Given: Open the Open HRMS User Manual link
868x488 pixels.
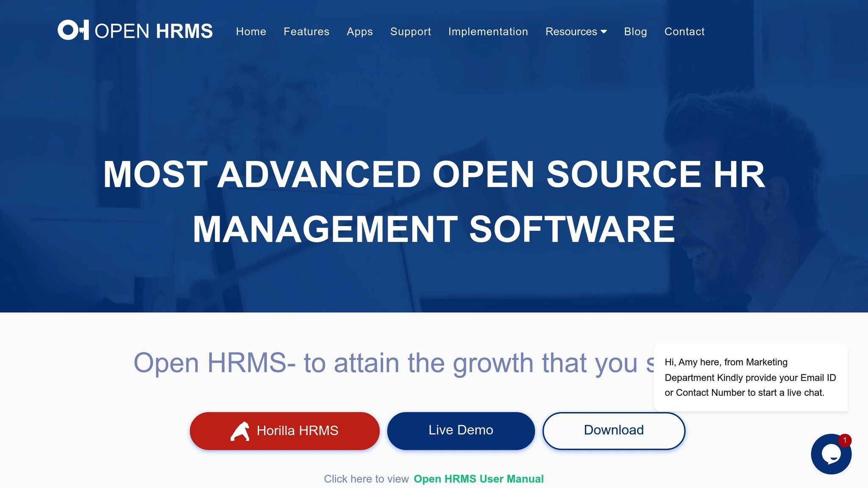Looking at the screenshot, I should [479, 479].
